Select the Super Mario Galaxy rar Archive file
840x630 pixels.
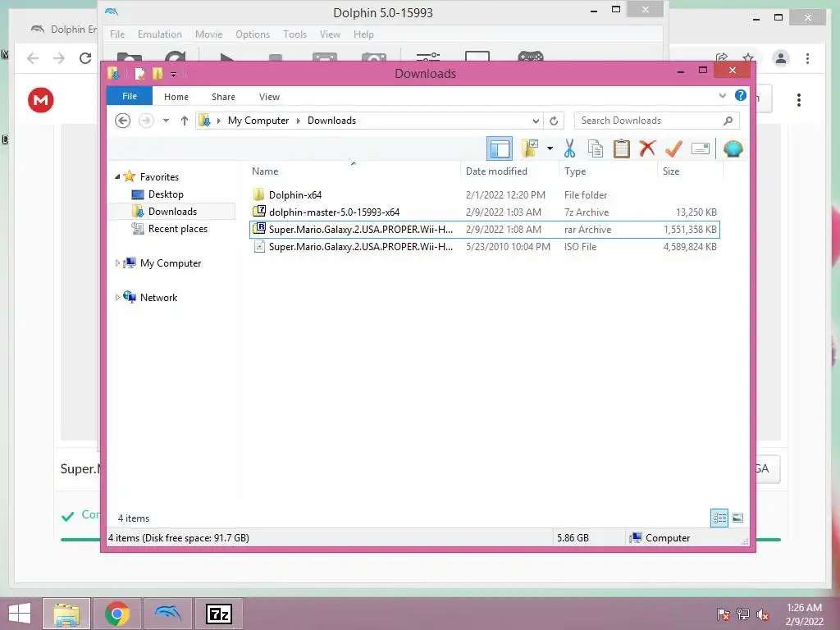[x=485, y=230]
